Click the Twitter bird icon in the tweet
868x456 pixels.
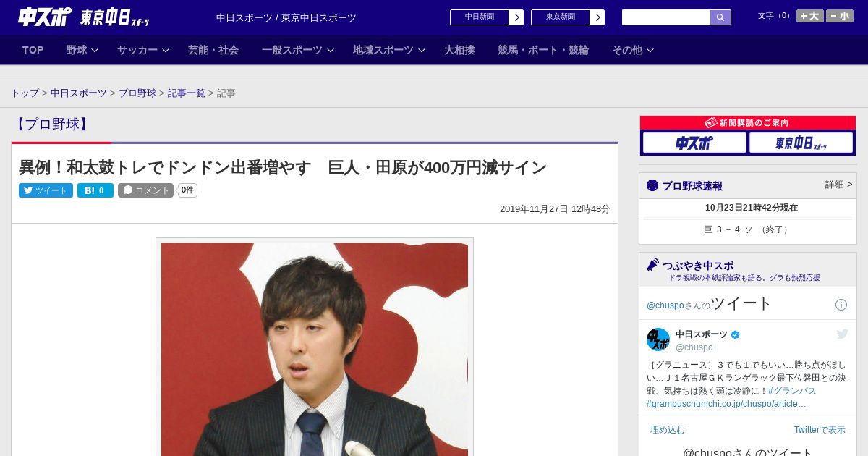point(842,334)
